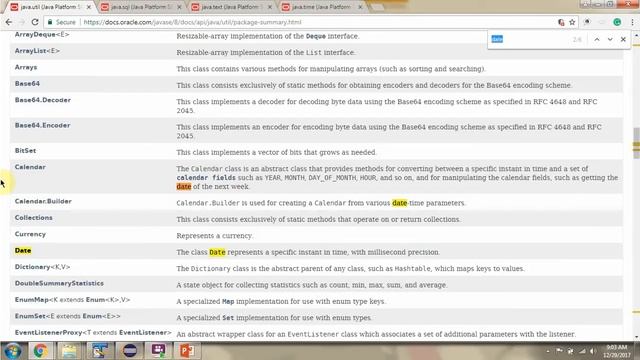
Task: Reload the page with the refresh icon
Action: tap(35, 22)
